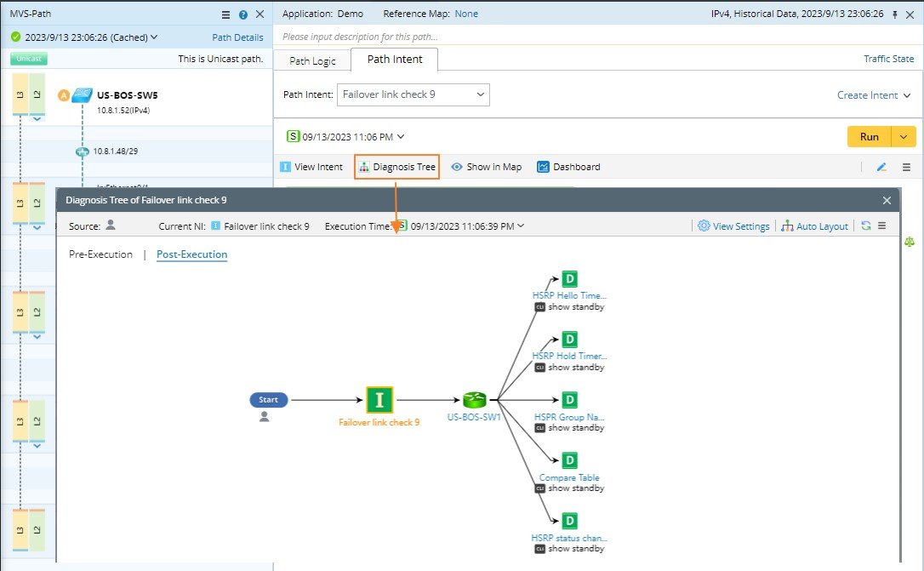Viewport: 924px width, 571px height.
Task: Switch to the Pre-Execution tab
Action: tap(100, 254)
